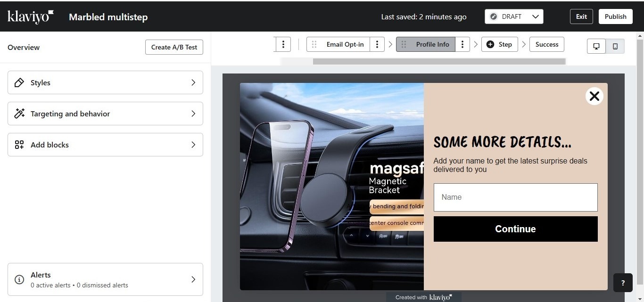Switch to desktop preview

click(596, 46)
